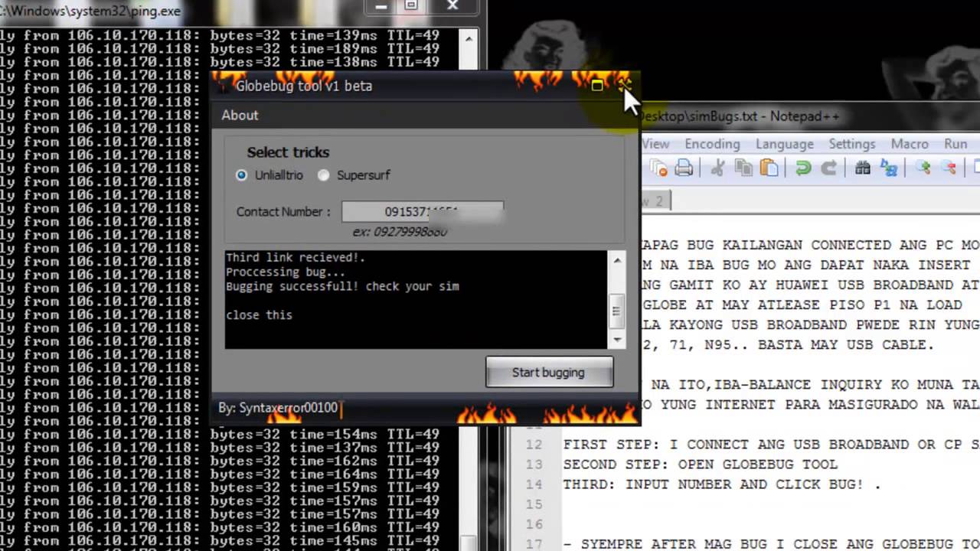The image size is (980, 551).
Task: Click up arrow of ping window scrollbar
Action: (x=469, y=37)
